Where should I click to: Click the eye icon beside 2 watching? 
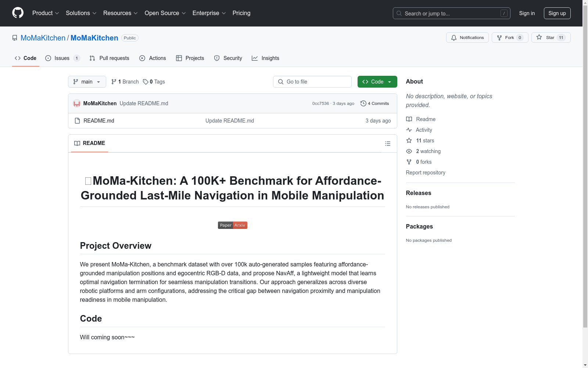(x=409, y=151)
